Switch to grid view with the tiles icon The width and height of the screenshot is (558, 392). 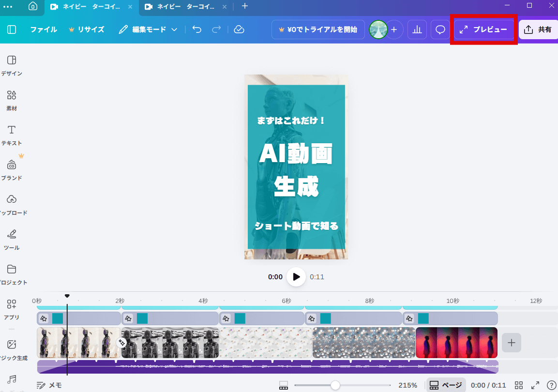click(x=518, y=385)
